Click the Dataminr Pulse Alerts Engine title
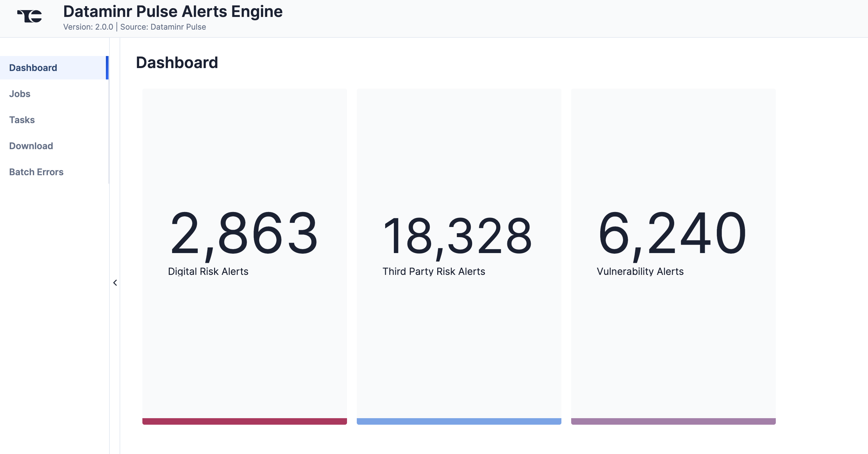868x454 pixels. click(x=172, y=11)
